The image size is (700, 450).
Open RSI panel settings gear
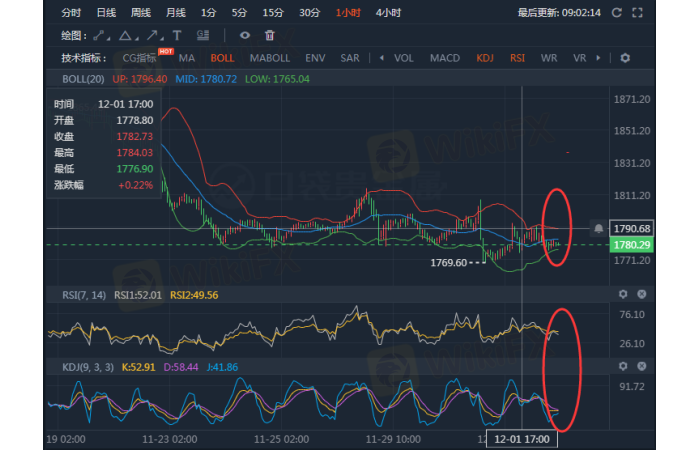pyautogui.click(x=623, y=294)
